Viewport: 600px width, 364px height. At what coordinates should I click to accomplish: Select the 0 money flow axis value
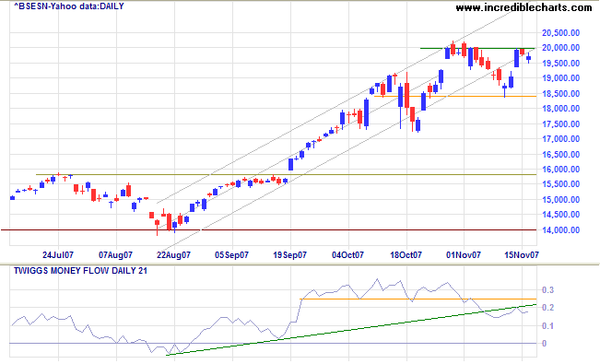545,344
